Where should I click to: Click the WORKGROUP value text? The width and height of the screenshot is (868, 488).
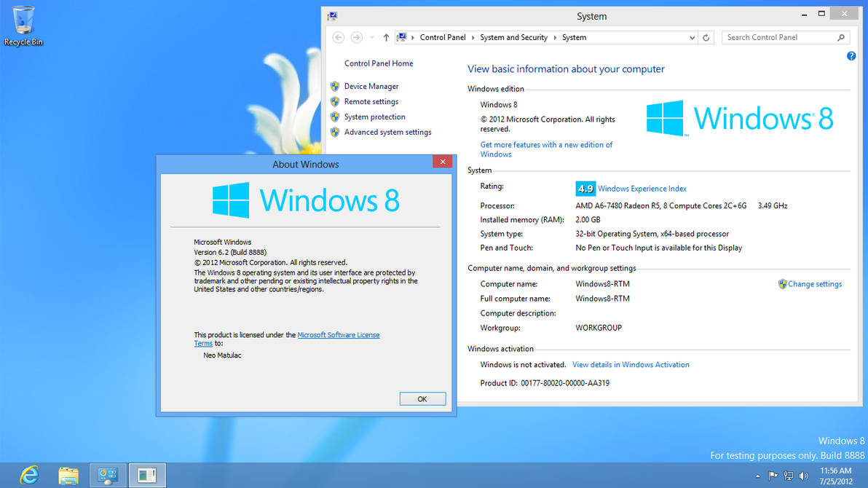(599, 327)
